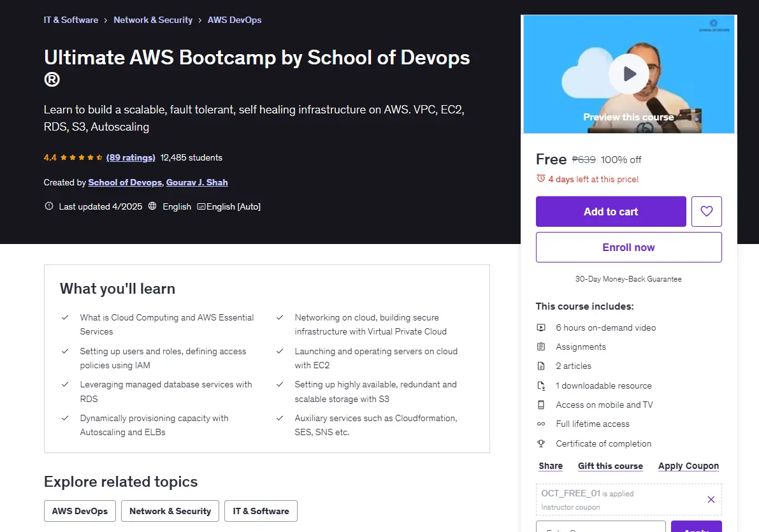Click the Assignments list icon
This screenshot has width=759, height=532.
tap(540, 347)
